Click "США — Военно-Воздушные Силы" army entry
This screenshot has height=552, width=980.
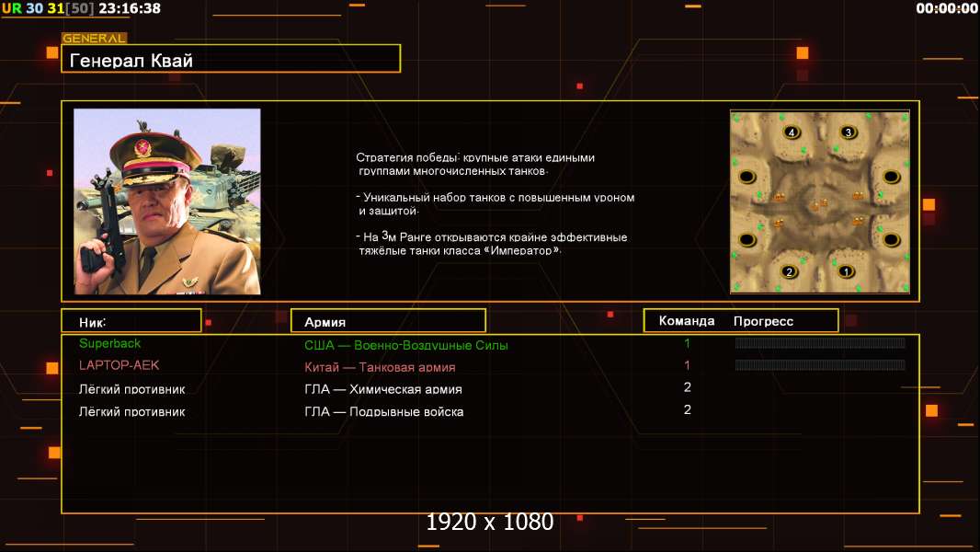point(406,345)
